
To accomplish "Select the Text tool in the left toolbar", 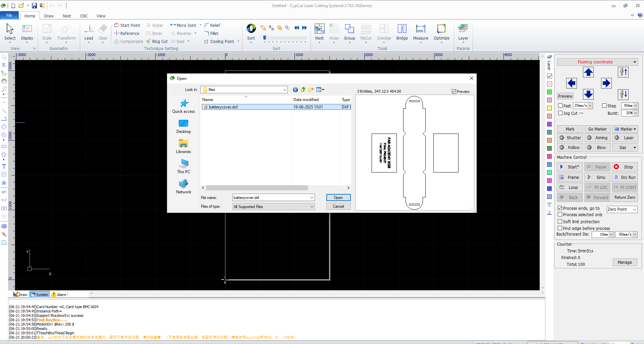I will pos(4,166).
